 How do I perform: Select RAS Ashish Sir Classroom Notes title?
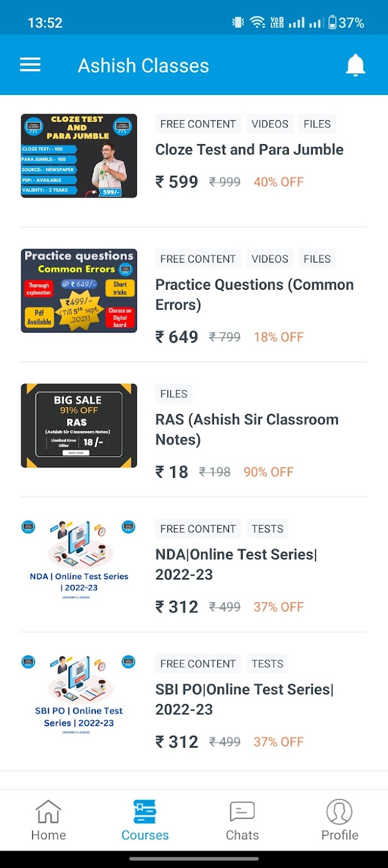point(247,430)
